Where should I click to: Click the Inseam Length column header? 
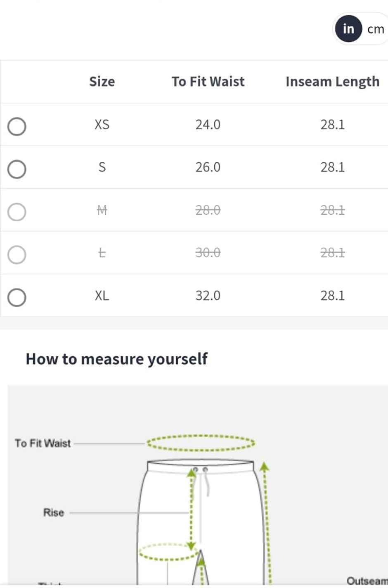332,82
